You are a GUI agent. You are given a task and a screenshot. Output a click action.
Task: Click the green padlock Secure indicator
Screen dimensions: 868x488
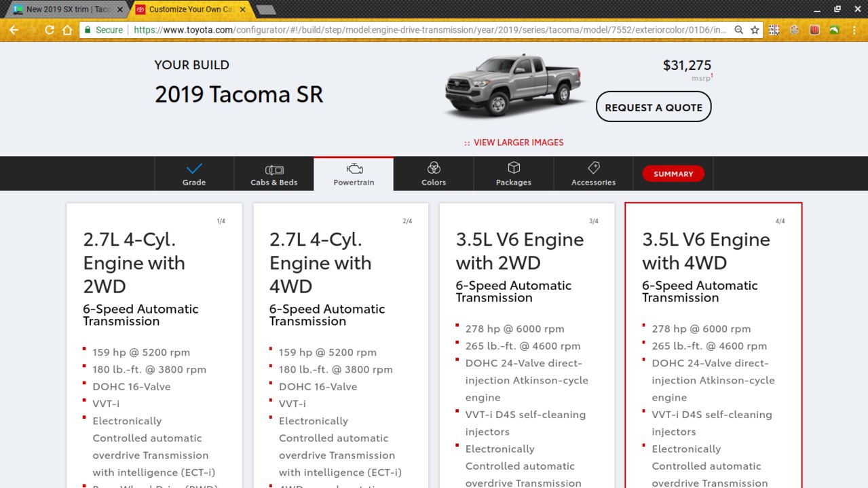[103, 30]
